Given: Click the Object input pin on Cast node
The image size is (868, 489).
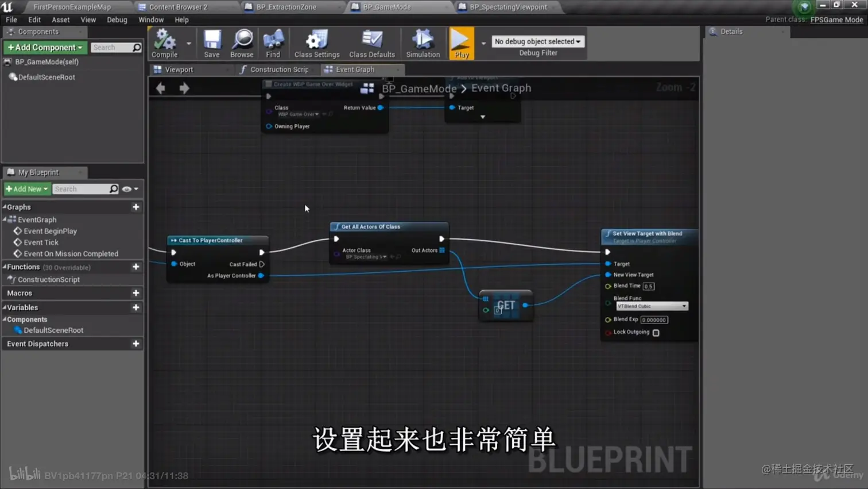Looking at the screenshot, I should point(174,264).
